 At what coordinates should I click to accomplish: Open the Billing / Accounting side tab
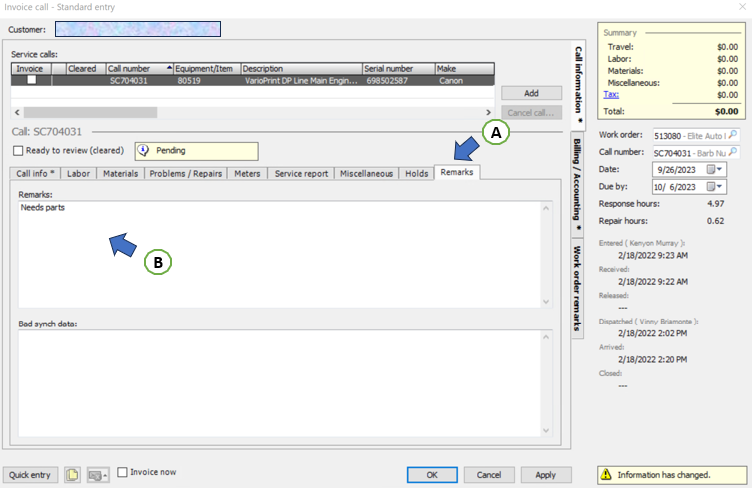click(x=577, y=184)
